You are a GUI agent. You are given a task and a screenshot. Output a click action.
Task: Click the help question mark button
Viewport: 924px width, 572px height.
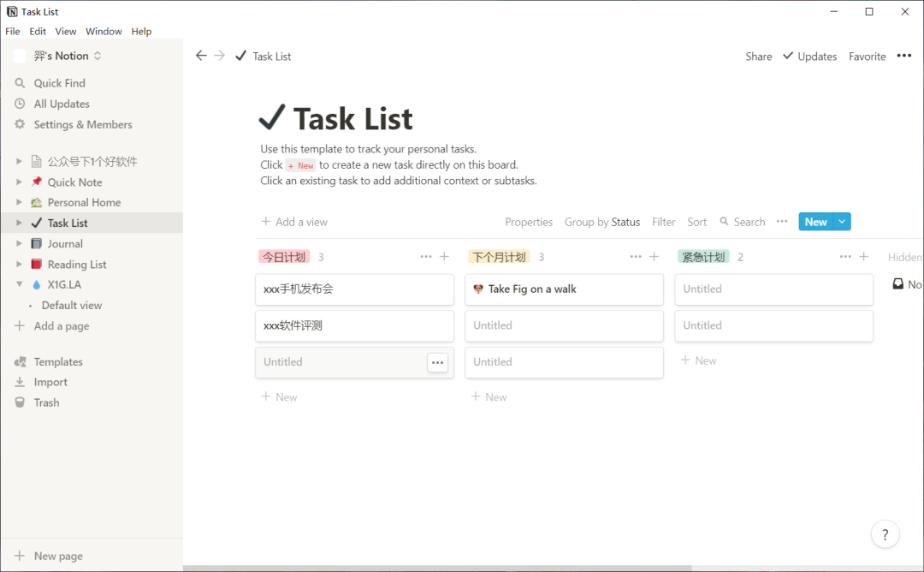(885, 534)
